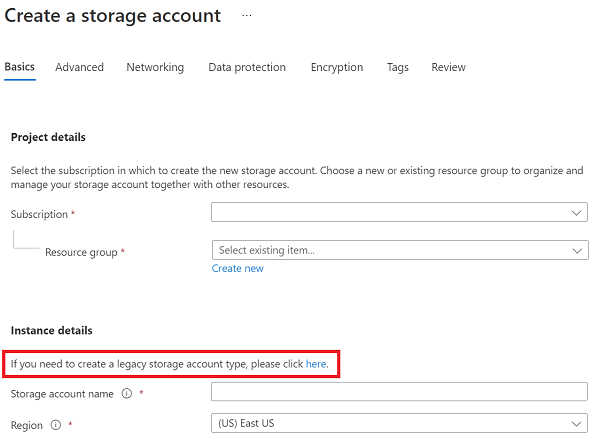Click the Region field label
The height and width of the screenshot is (441, 598).
click(x=27, y=425)
